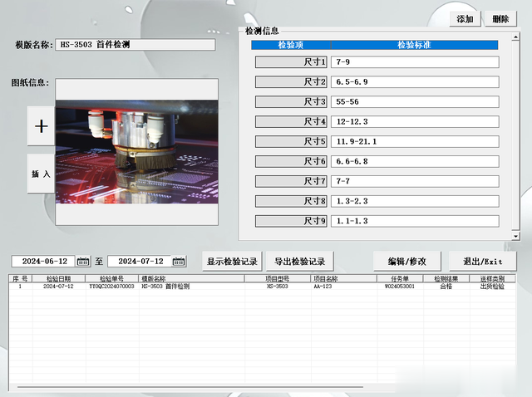Click 尺寸6 standard field 6.6-6.8

[415, 161]
